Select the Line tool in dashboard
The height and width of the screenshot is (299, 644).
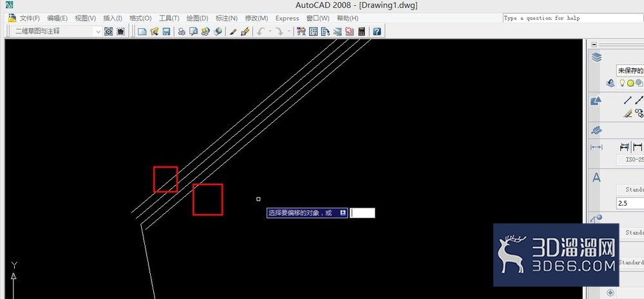click(x=627, y=100)
